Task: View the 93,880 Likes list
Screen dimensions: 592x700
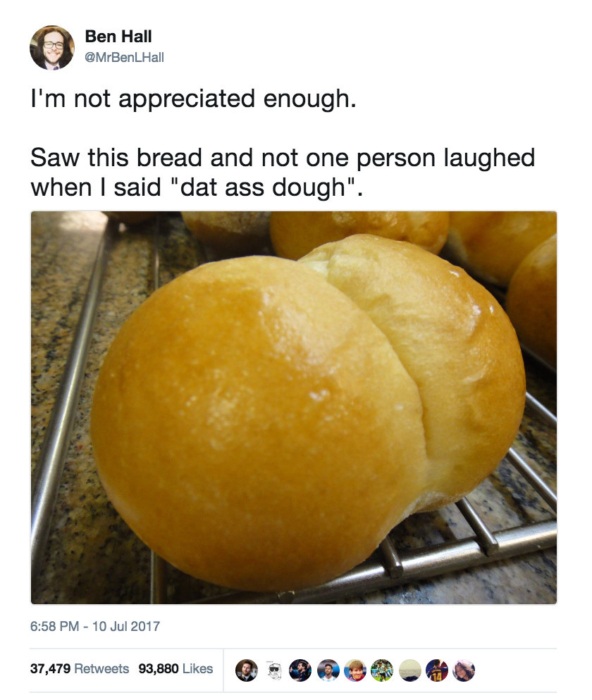Action: tap(175, 669)
